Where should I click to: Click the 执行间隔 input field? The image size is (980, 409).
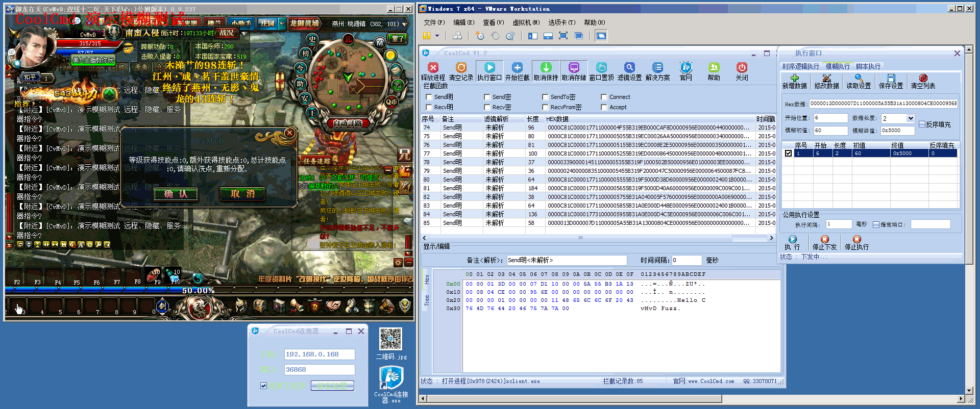[x=839, y=224]
